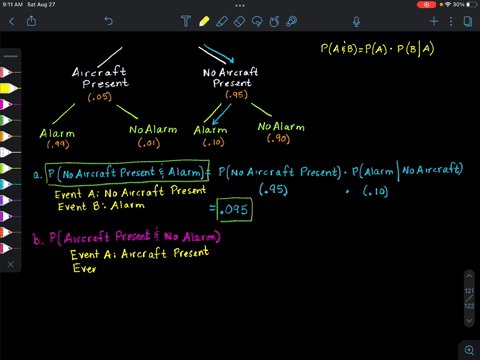This screenshot has height=360, width=480.
Task: Select the laser pointer tool
Action: tap(292, 21)
